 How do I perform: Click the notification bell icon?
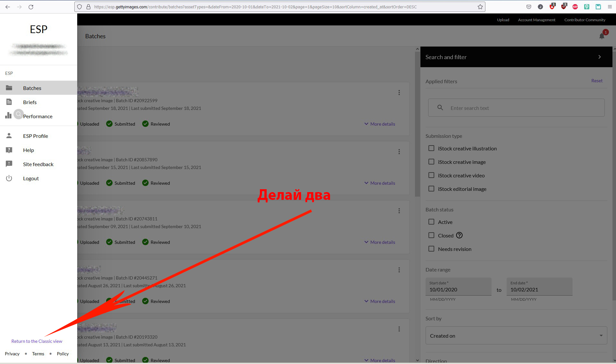(x=602, y=36)
